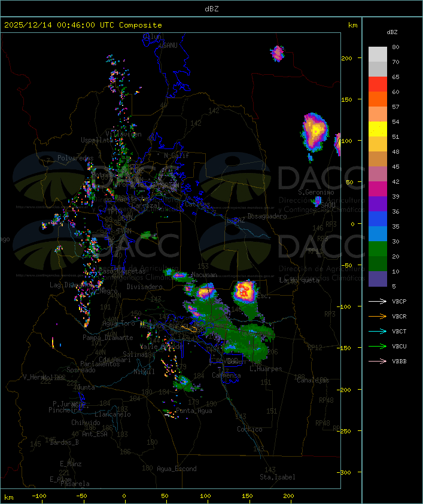The height and width of the screenshot is (504, 423).
Task: Click the white VBCP arrow icon
Action: 378,301
